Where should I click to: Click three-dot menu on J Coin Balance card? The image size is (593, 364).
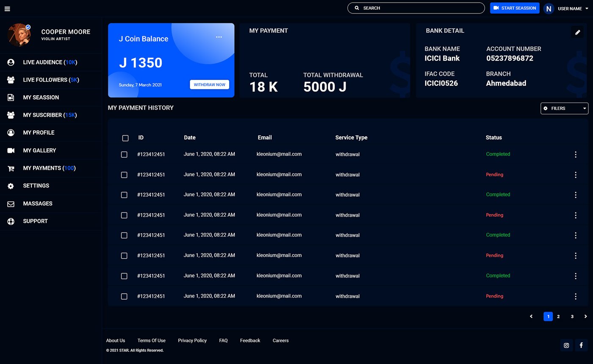pos(219,37)
